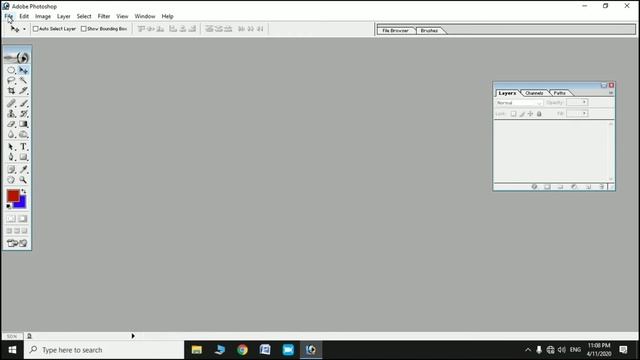Open the Opacity slider arrow

tap(584, 102)
